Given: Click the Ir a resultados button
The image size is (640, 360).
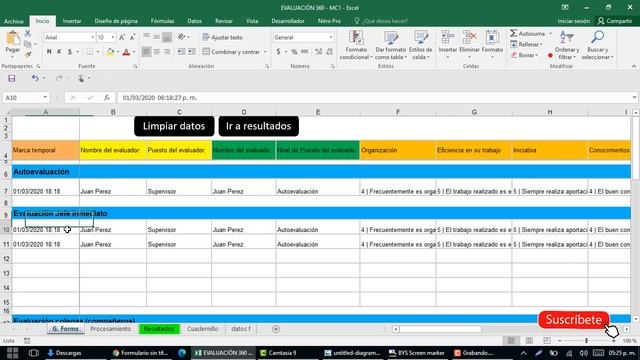Looking at the screenshot, I should click(258, 126).
